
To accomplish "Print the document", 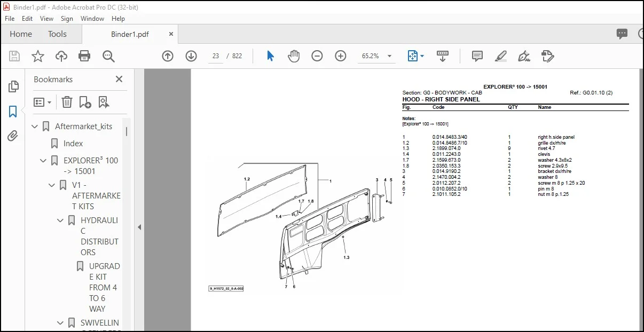I will [84, 56].
